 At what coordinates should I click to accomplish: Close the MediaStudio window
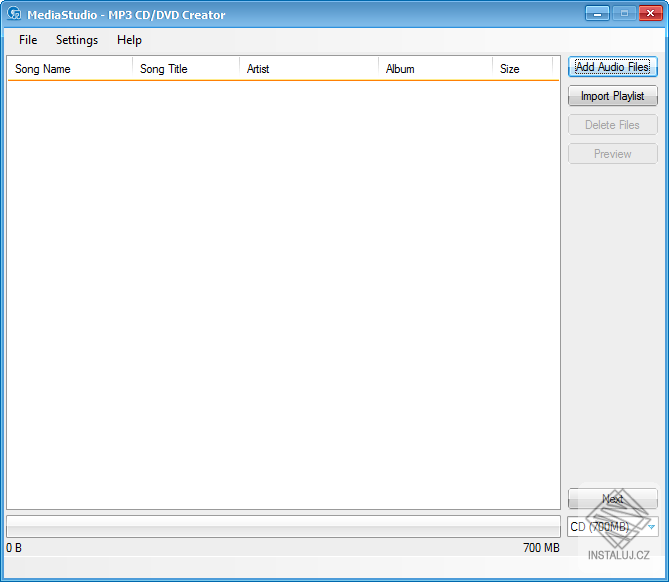click(x=650, y=14)
